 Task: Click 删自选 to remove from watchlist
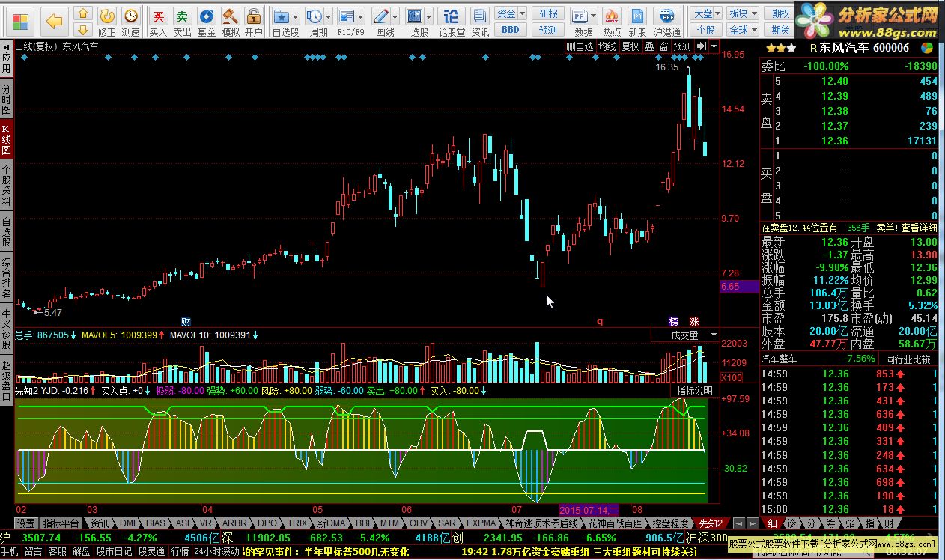point(580,46)
